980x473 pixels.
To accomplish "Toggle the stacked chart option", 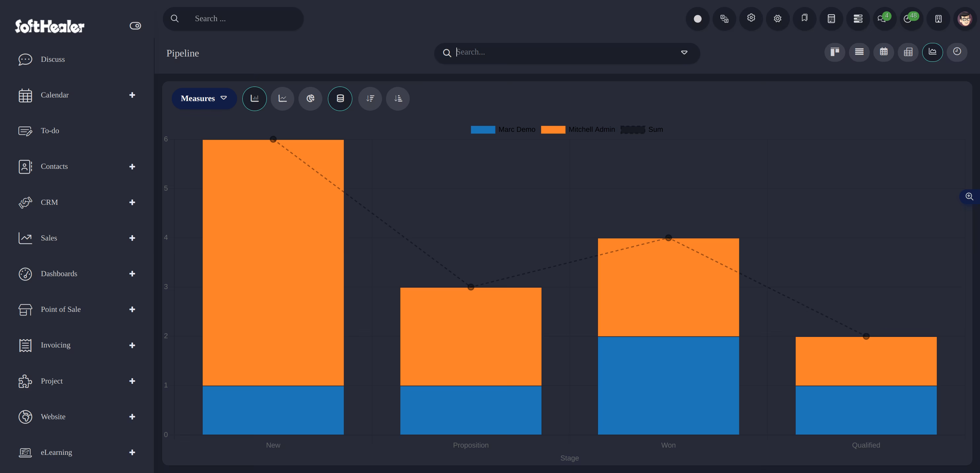I will [x=340, y=98].
